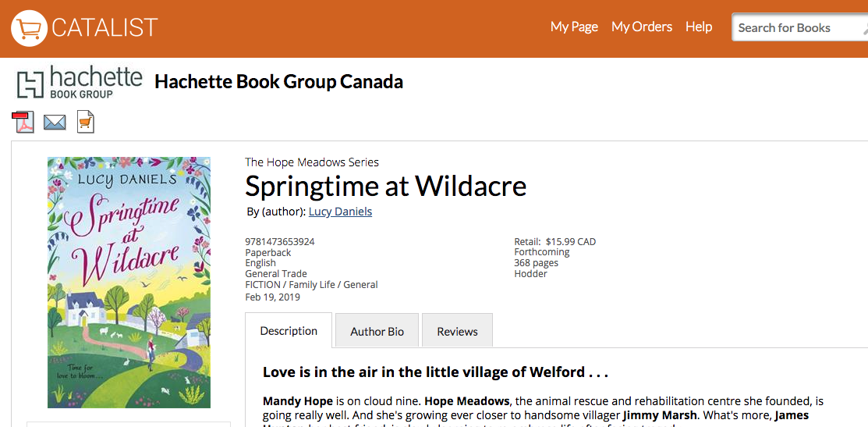This screenshot has height=427, width=868.
Task: Click the 'Retail: $15.99 CAD' price
Action: (x=554, y=242)
